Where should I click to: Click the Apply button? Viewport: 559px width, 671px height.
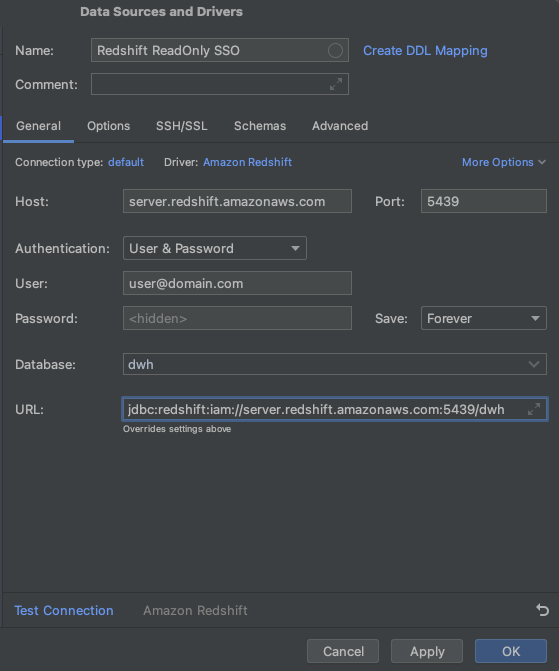click(x=427, y=651)
